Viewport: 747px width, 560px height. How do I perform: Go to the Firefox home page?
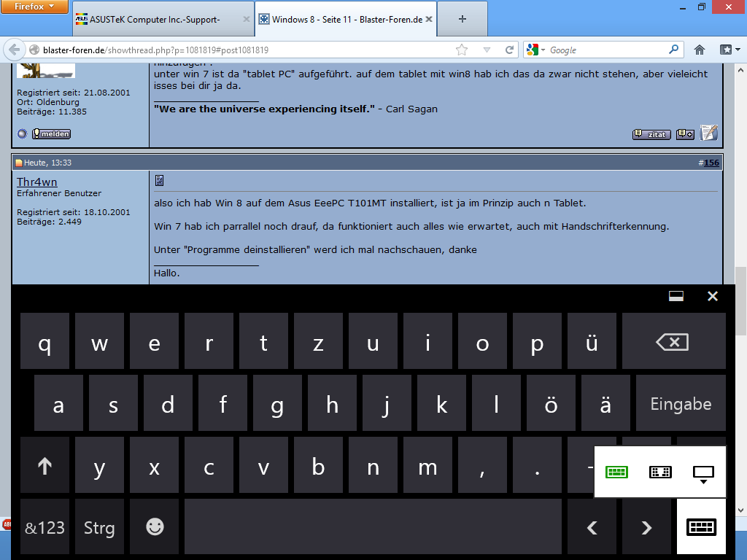point(700,50)
